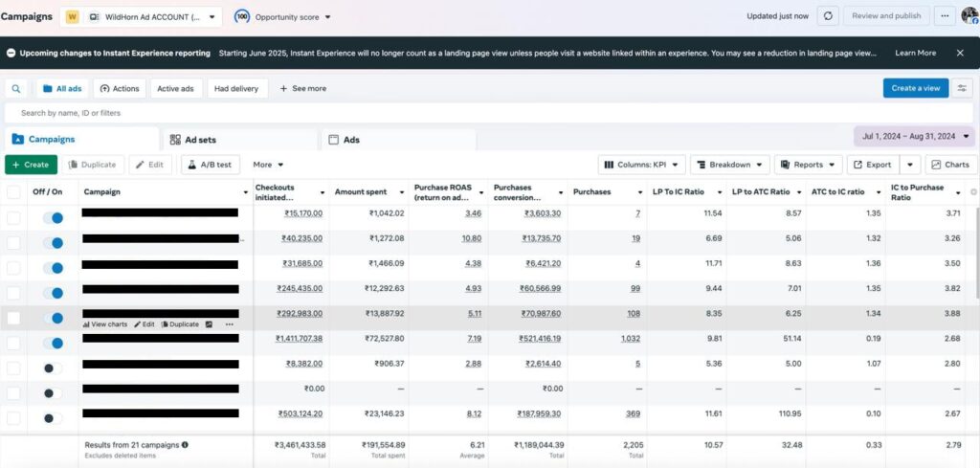Turn off the first campaign's toggle
Screen dimensions: 980x468
(53, 218)
